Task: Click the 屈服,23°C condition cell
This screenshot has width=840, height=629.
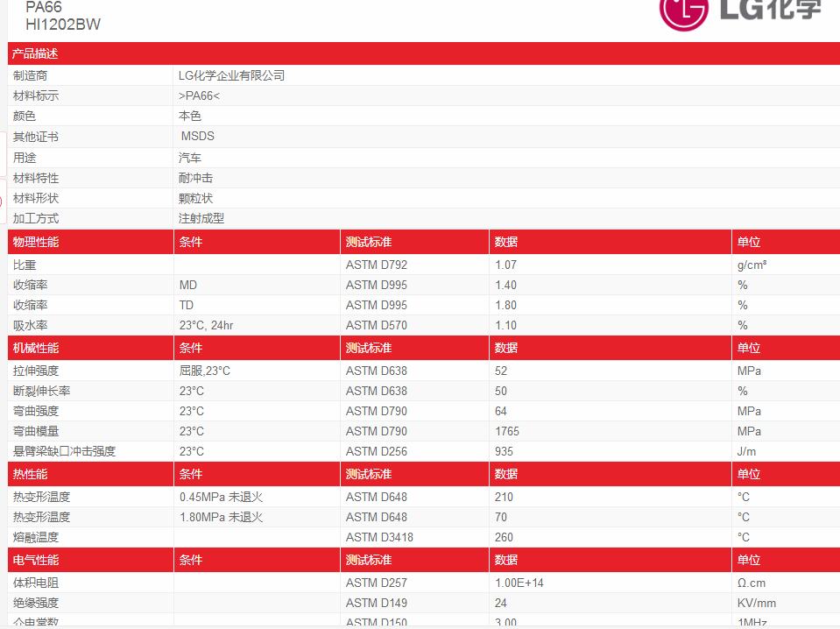Action: tap(205, 371)
